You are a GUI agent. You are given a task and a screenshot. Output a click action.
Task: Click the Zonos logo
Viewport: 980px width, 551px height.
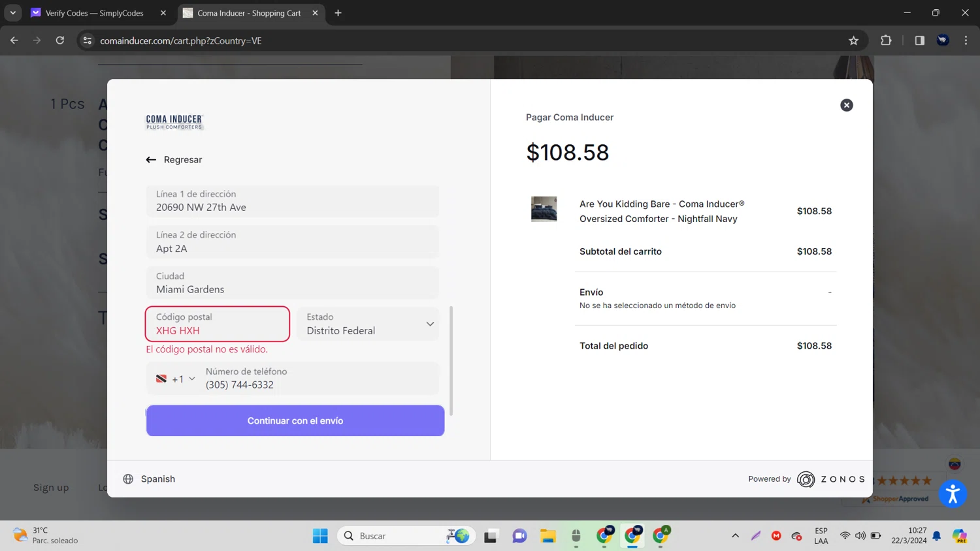coord(830,479)
